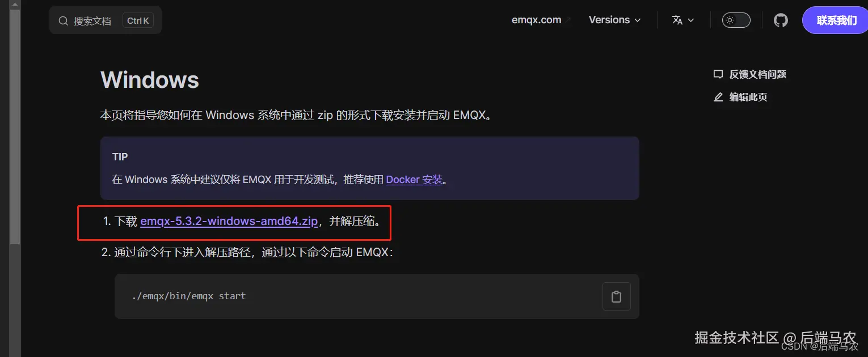Click the search magnifier icon
The height and width of the screenshot is (357, 868).
[64, 21]
